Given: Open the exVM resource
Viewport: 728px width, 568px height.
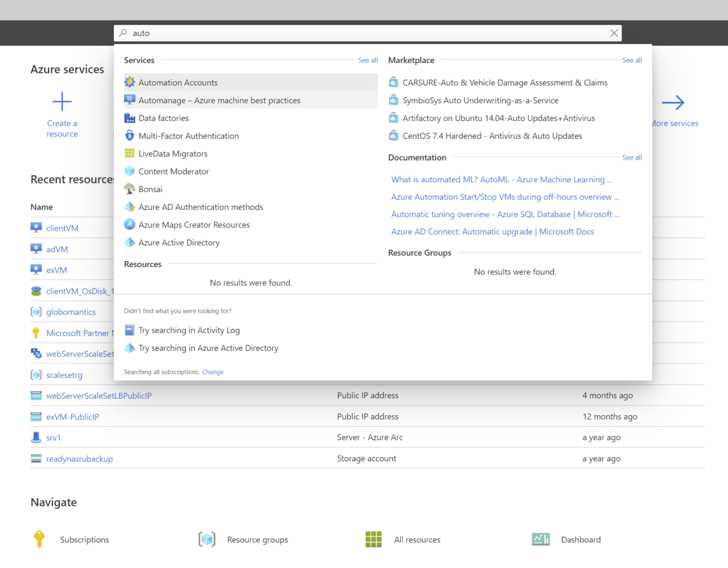Looking at the screenshot, I should [56, 270].
